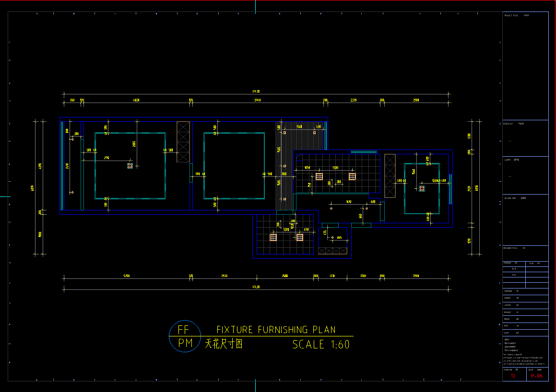This screenshot has height=392, width=556.
Task: Click the 5700 dimension text on the bottom dimension line
Action: pos(126,277)
